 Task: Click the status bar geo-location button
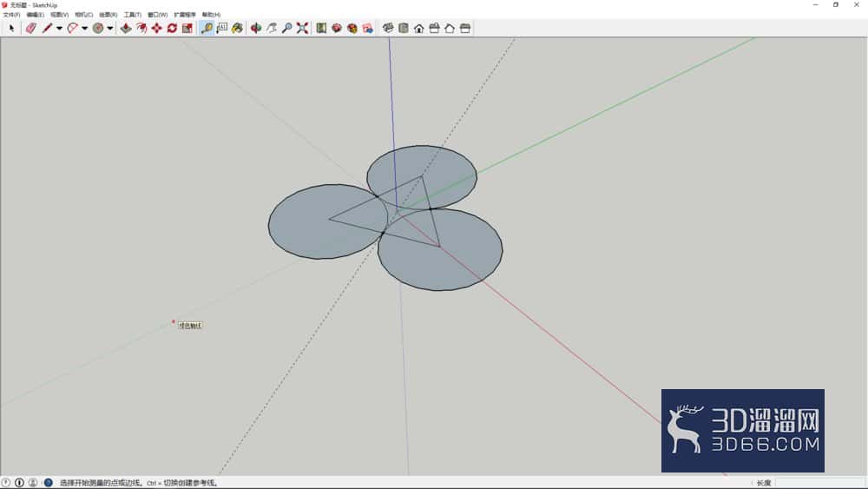point(6,483)
